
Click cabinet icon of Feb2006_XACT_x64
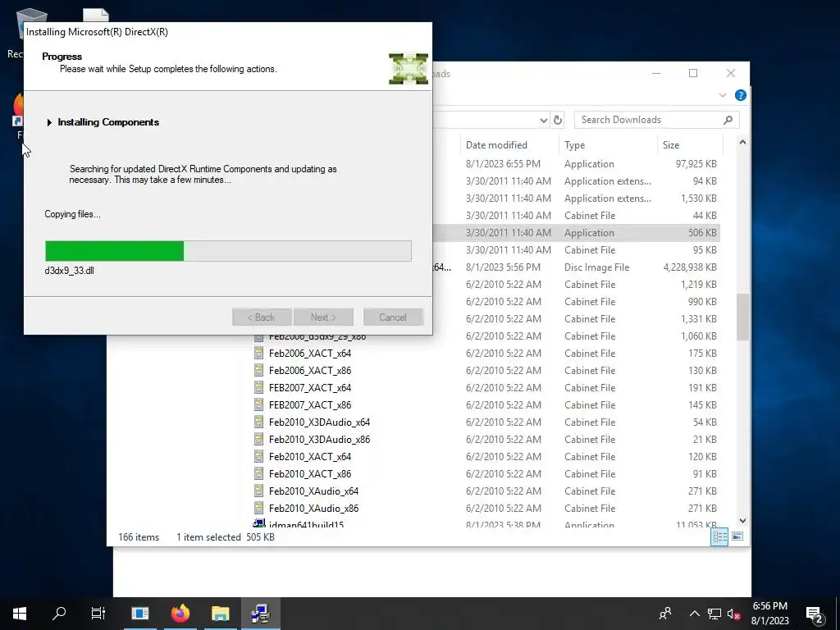click(x=258, y=353)
